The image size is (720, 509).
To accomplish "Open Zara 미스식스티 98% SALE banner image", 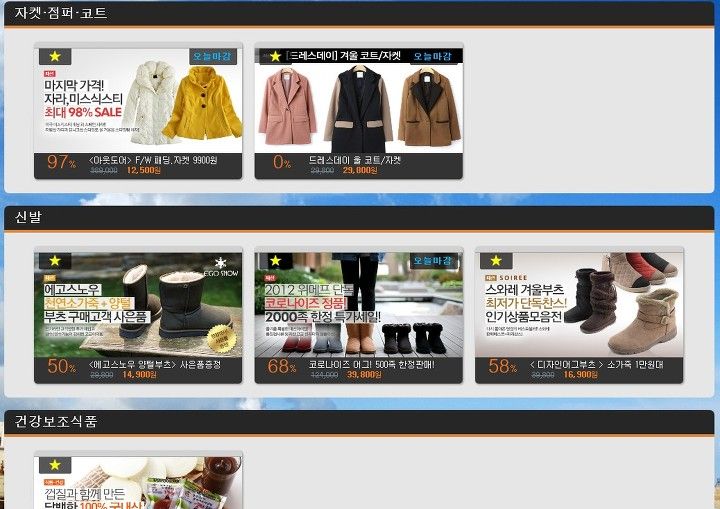I will coord(138,101).
